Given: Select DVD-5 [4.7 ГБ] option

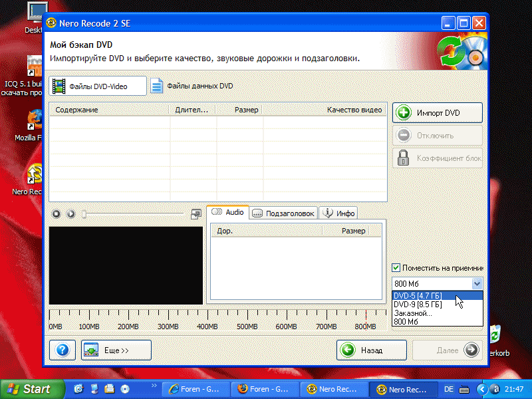Looking at the screenshot, I should tap(437, 296).
